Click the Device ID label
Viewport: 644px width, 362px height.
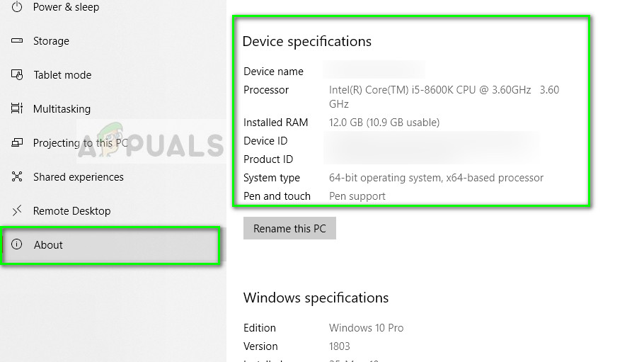click(265, 141)
